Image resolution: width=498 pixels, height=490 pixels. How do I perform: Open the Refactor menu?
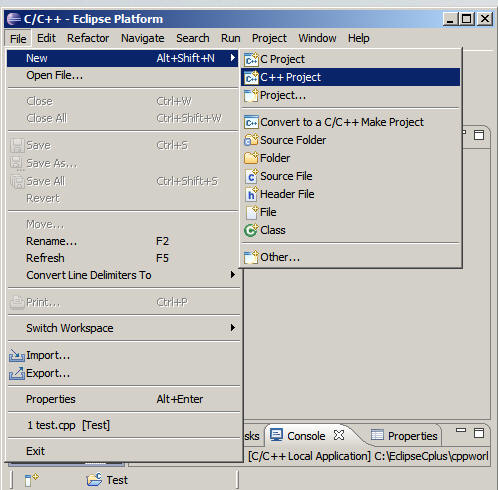(x=88, y=38)
